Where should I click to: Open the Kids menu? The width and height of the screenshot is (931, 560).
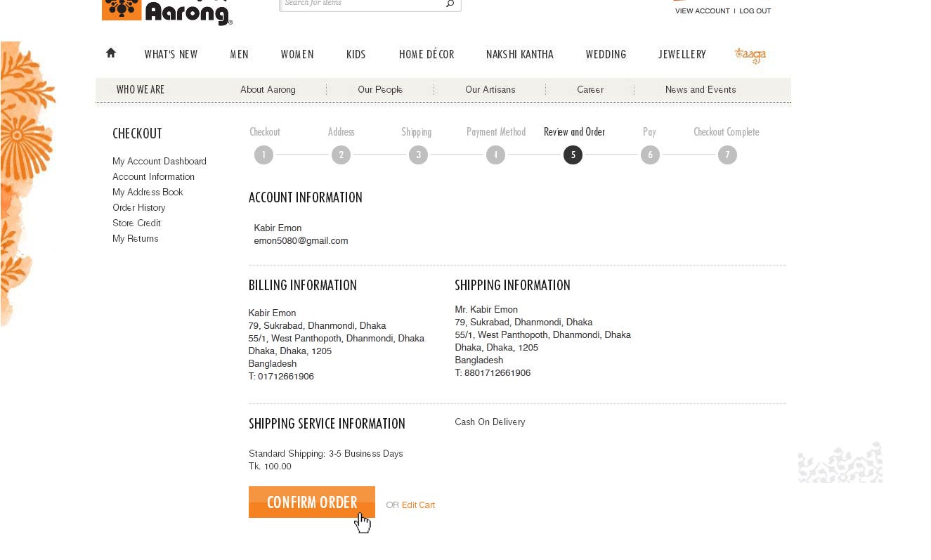[356, 55]
